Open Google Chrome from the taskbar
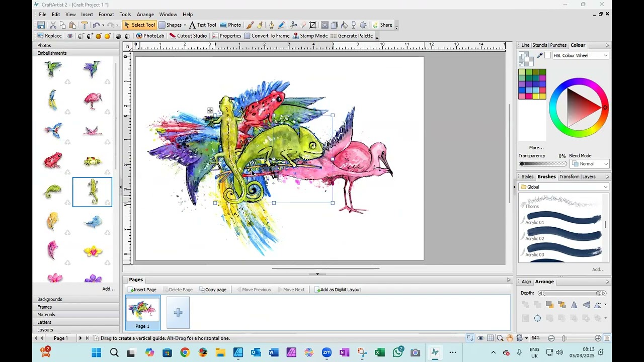644x362 pixels. [185, 352]
